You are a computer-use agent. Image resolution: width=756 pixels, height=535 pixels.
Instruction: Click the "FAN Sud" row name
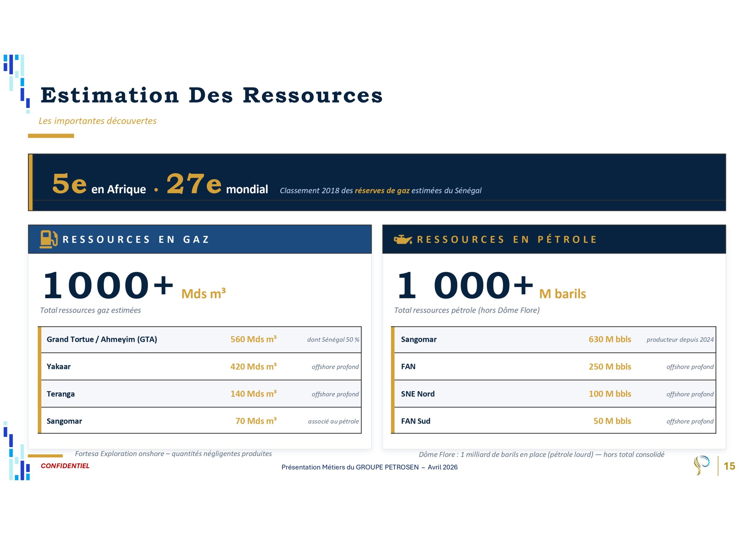coord(416,421)
